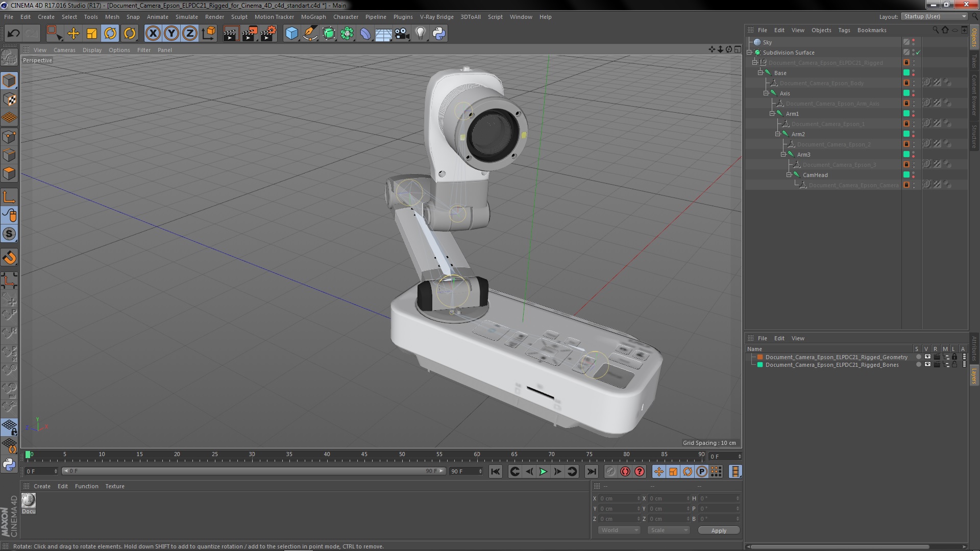Toggle Subdivision Surface green enable checkmark
The width and height of the screenshot is (980, 551).
pos(918,53)
